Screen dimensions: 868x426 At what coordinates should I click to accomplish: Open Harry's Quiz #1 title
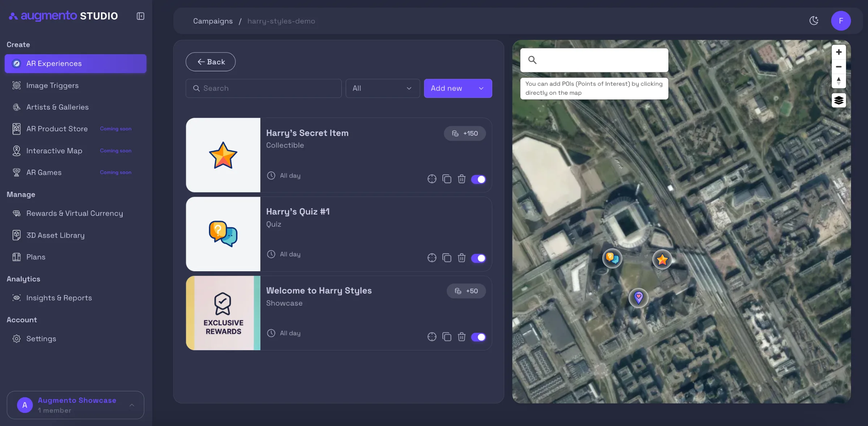298,212
